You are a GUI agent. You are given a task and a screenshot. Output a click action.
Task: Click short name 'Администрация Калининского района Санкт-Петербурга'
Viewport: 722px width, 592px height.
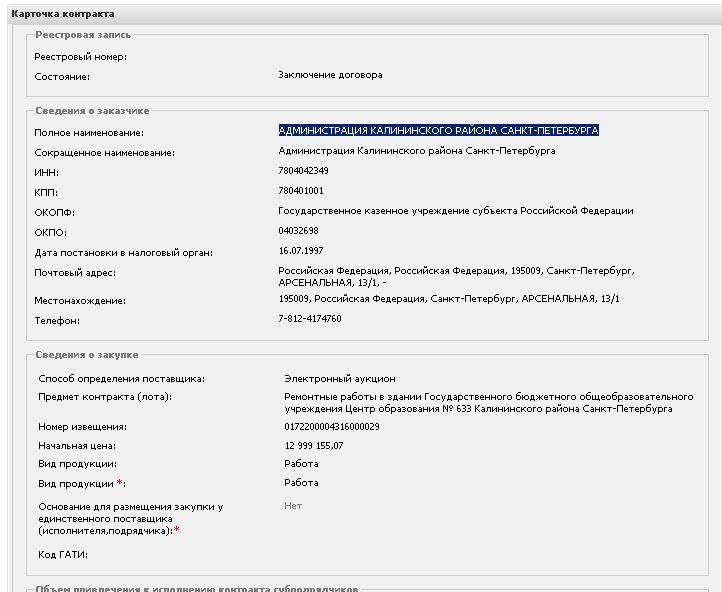click(x=417, y=151)
